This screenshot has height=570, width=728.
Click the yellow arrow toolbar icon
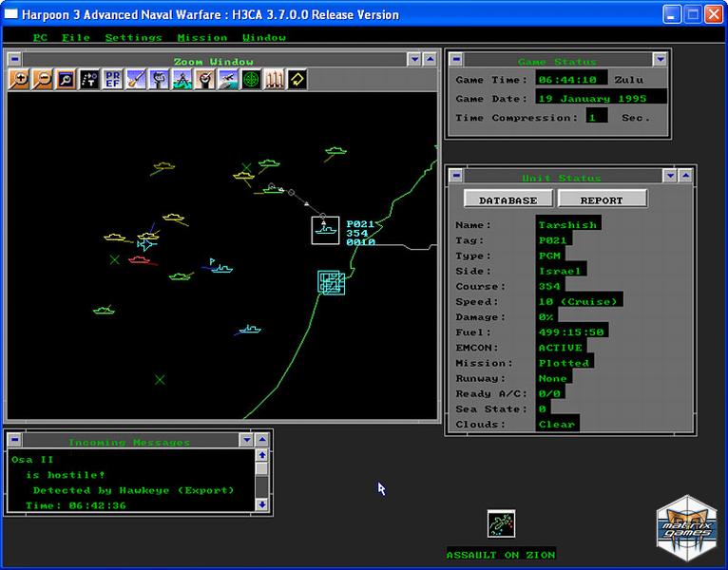click(x=297, y=80)
